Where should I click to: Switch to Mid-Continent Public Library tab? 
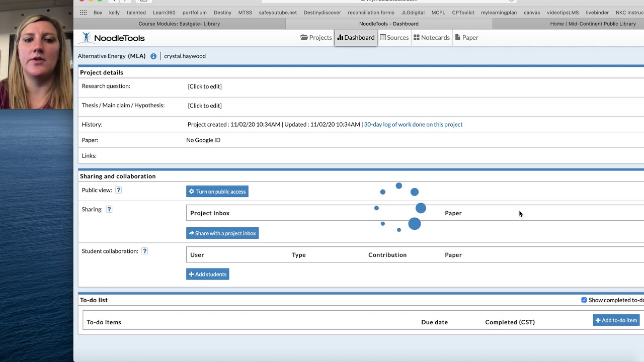(x=593, y=24)
